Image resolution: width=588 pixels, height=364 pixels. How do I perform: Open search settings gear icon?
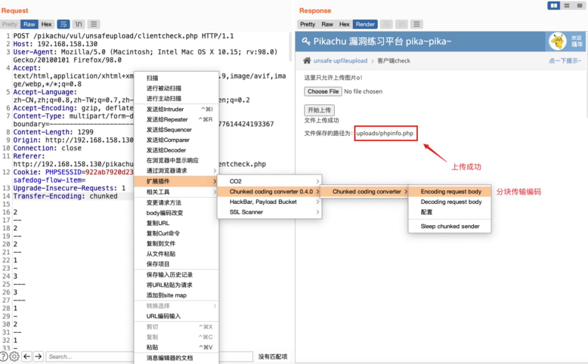(x=14, y=356)
